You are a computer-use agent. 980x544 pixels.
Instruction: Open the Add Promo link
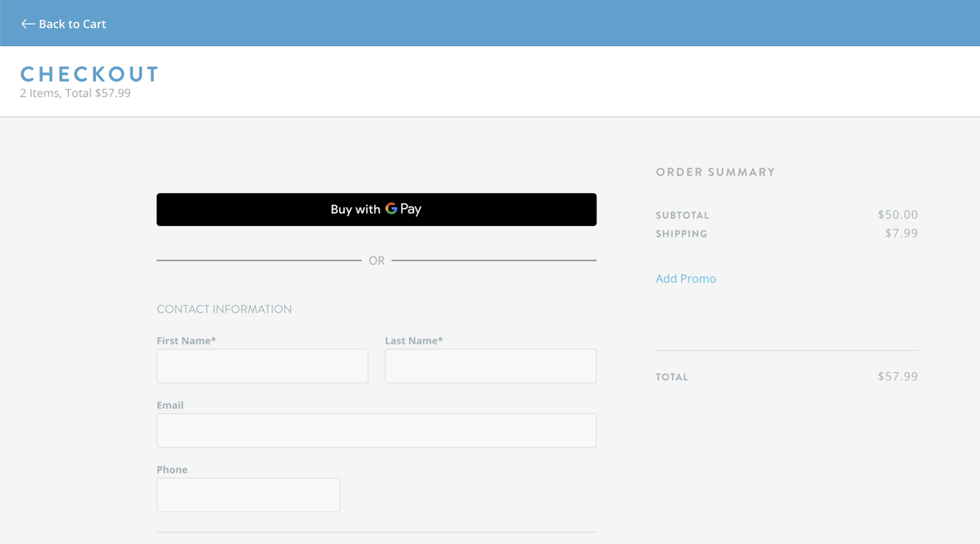pos(685,279)
